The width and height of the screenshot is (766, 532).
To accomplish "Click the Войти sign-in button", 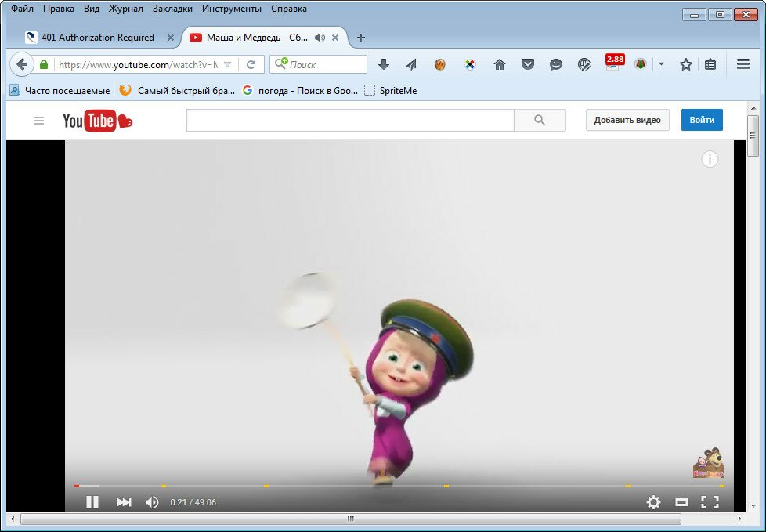I will pyautogui.click(x=702, y=120).
